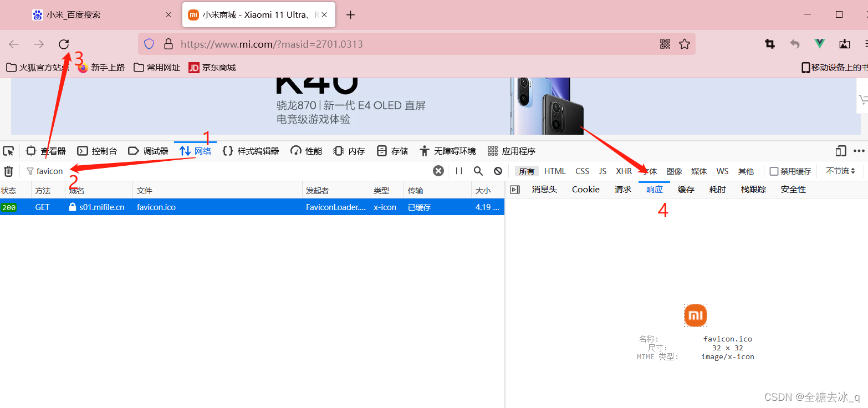Filter requests by 所有

(527, 171)
